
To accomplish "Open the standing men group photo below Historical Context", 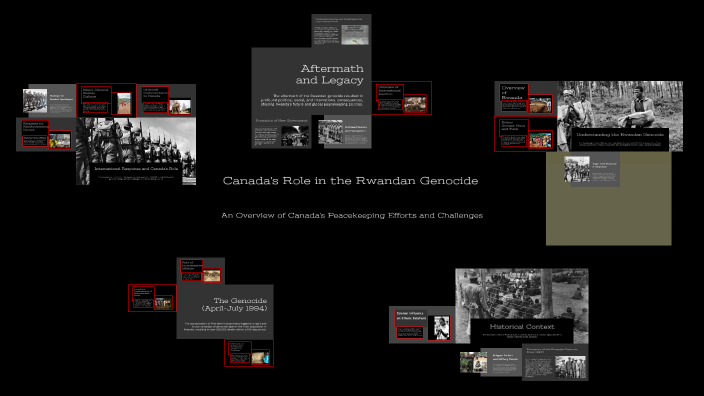I will 570,367.
